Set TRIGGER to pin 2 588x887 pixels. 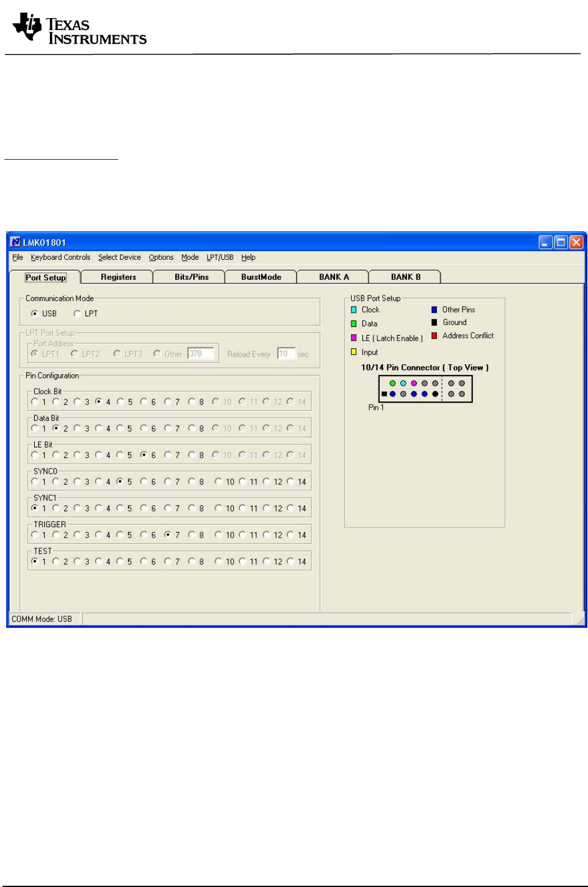pyautogui.click(x=56, y=535)
